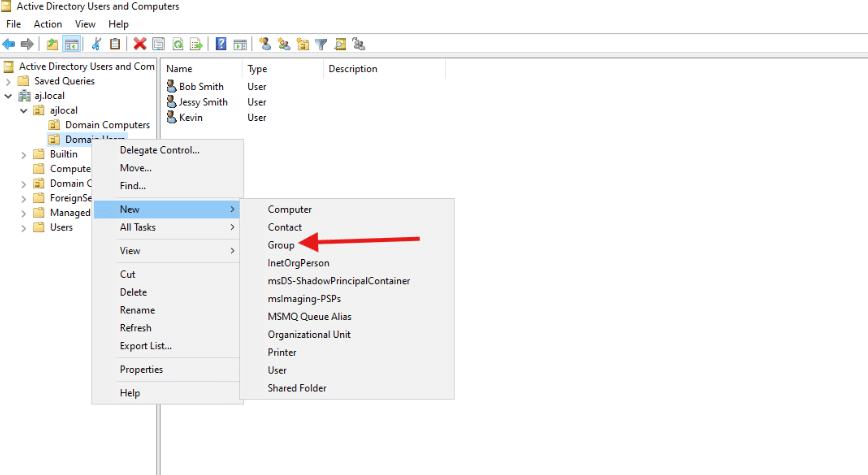This screenshot has height=475, width=868.
Task: Click the scissors Cut toolbar icon
Action: [97, 44]
